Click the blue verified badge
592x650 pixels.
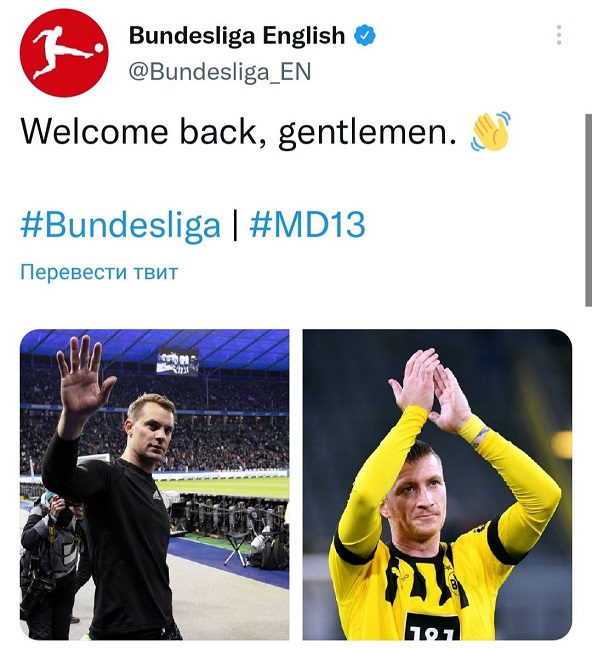point(364,36)
